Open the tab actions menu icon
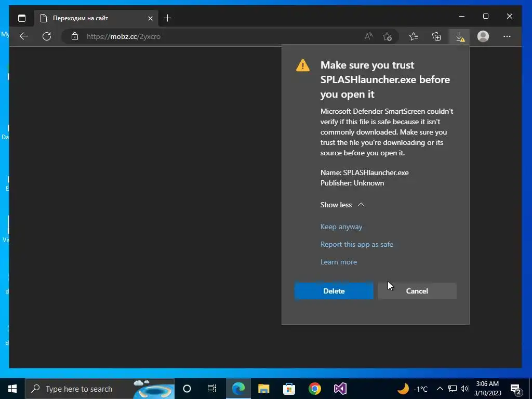This screenshot has height=399, width=532. click(x=22, y=18)
